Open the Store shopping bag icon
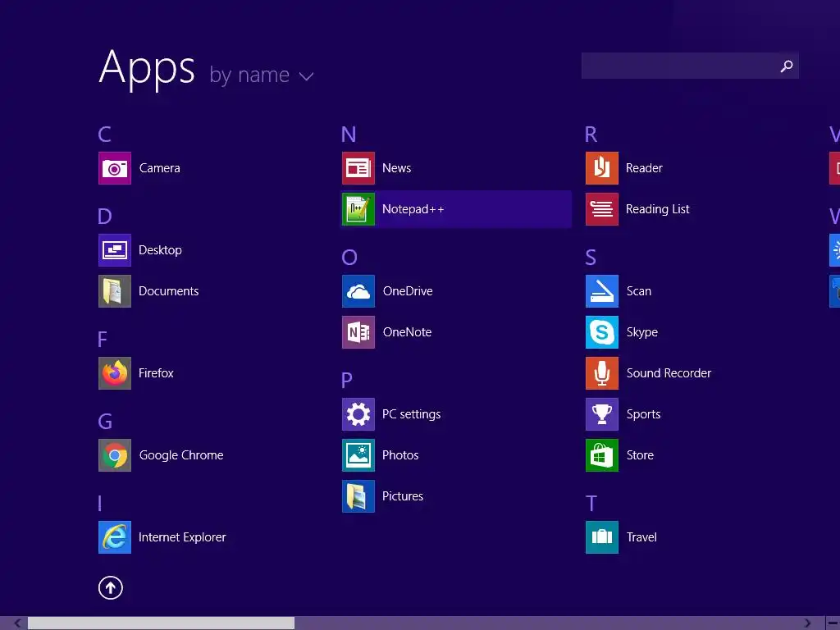The image size is (840, 630). [602, 455]
